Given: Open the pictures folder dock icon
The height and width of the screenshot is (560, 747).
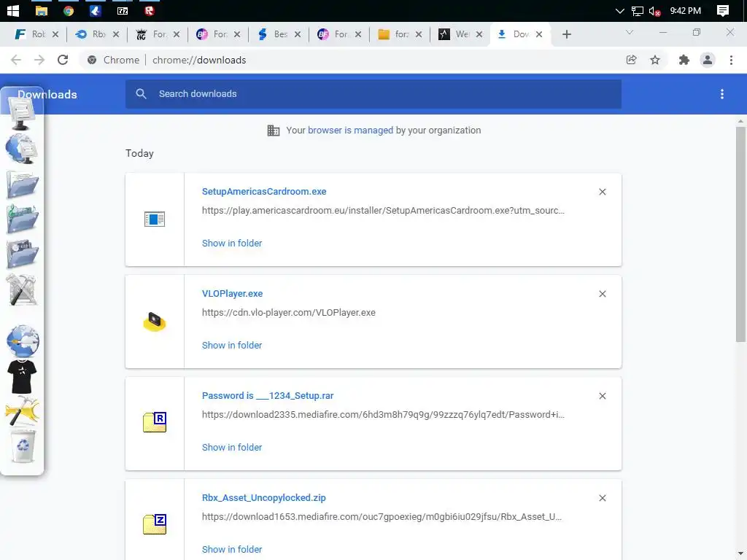Looking at the screenshot, I should (x=23, y=254).
